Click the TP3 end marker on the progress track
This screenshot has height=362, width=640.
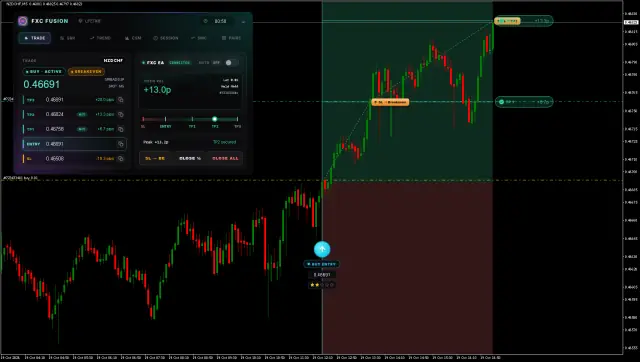tap(238, 119)
